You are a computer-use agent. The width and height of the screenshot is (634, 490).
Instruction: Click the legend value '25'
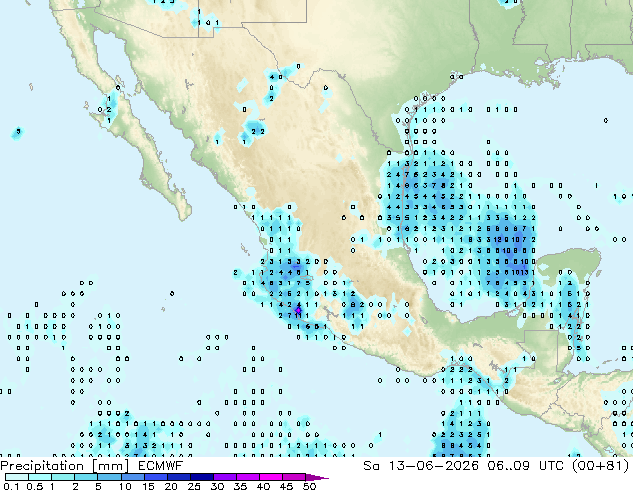click(x=194, y=486)
